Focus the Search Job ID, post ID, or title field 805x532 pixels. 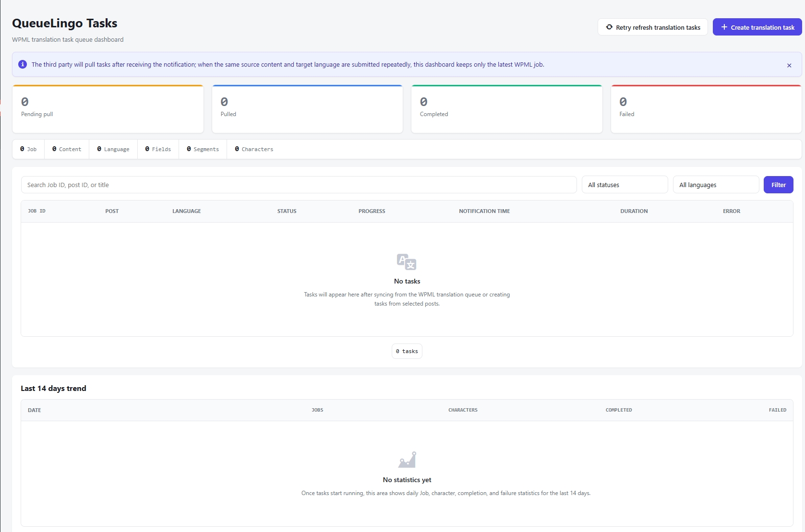pyautogui.click(x=299, y=185)
